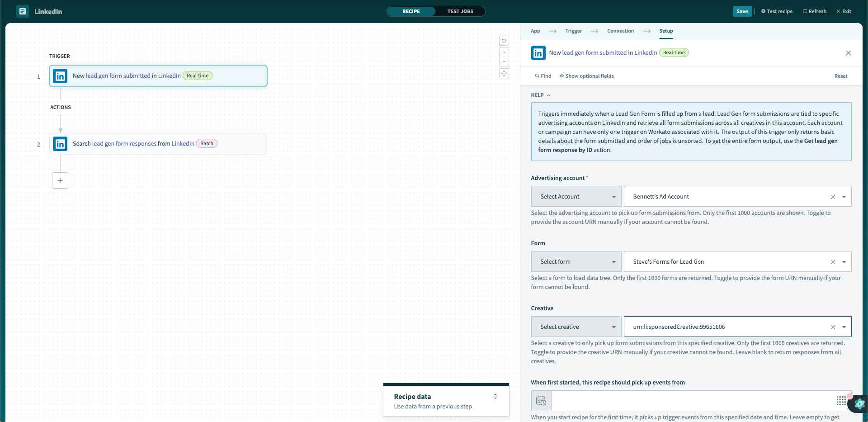Viewport: 868px width, 422px height.
Task: Collapse the HELP section
Action: (x=540, y=95)
